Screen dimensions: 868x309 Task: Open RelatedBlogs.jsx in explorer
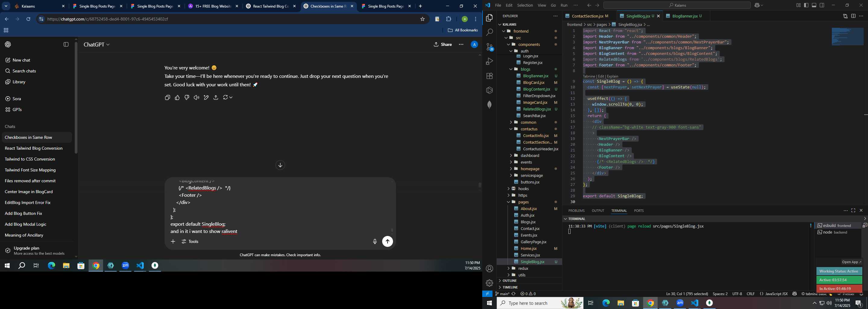tap(537, 109)
